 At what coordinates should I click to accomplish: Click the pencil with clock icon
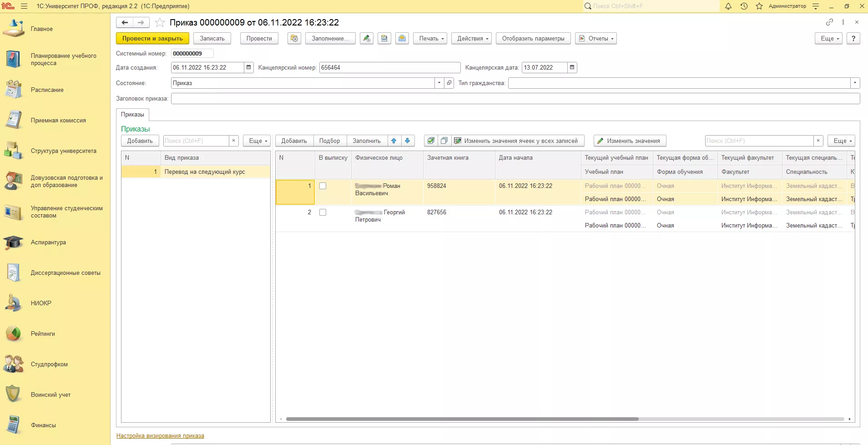tap(367, 39)
